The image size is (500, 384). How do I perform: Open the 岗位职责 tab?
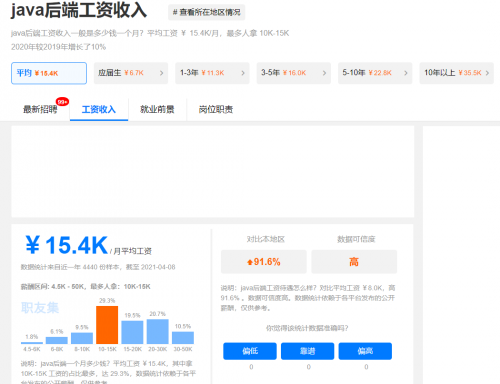pos(216,109)
